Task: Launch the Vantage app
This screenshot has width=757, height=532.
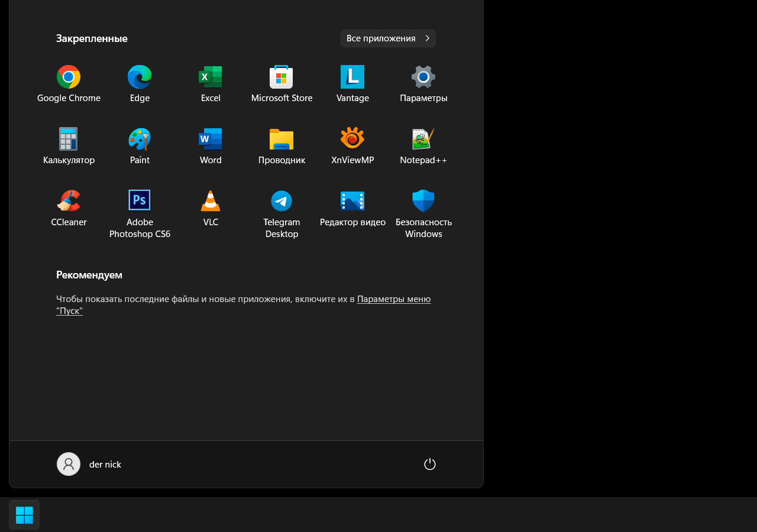Action: tap(352, 85)
